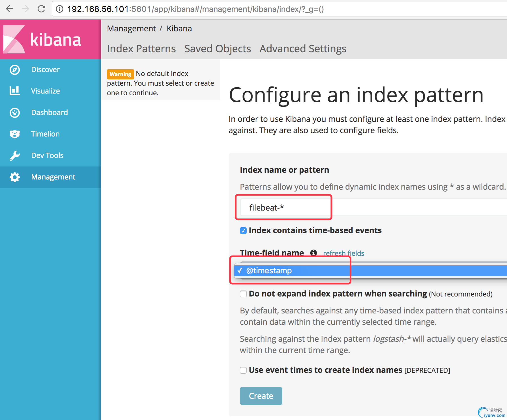The width and height of the screenshot is (507, 420).
Task: Click the orange Warning badge
Action: (120, 74)
